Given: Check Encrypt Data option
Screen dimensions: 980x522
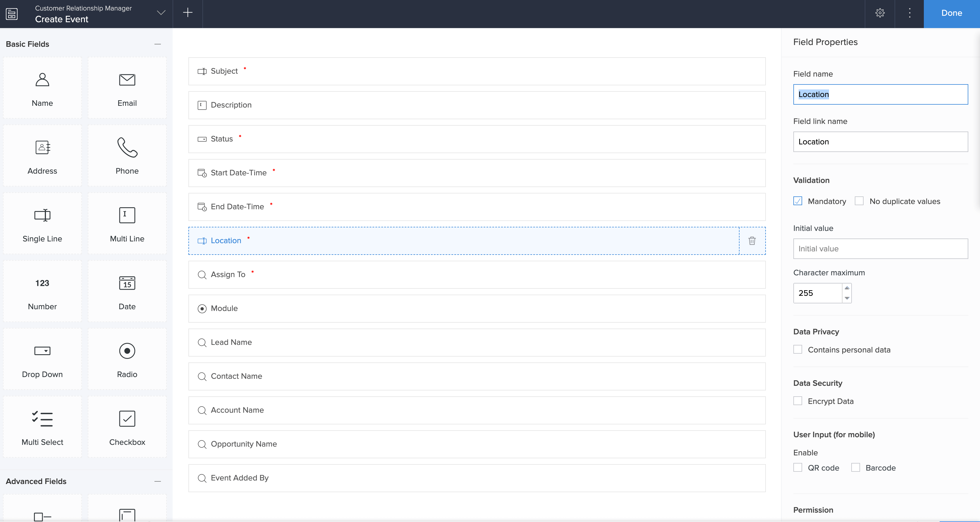Looking at the screenshot, I should coord(798,401).
